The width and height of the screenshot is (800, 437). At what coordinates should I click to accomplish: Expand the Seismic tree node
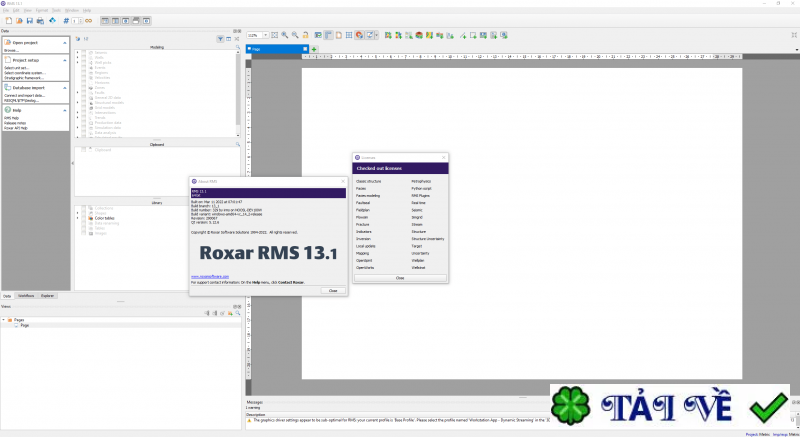[x=78, y=53]
